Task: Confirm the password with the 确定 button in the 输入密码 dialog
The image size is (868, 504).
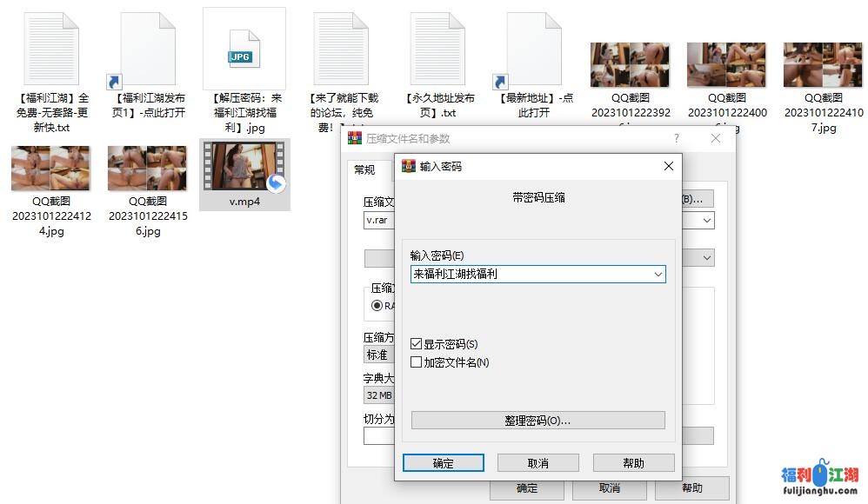Action: coord(443,463)
